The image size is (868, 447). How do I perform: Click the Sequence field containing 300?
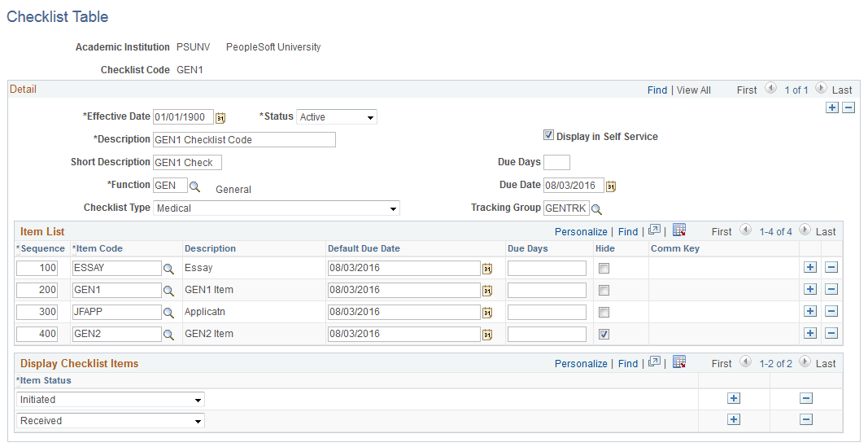(x=37, y=312)
